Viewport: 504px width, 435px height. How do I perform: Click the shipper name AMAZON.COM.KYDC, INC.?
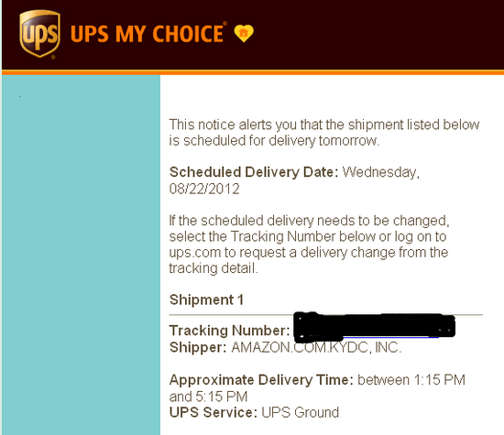tap(316, 347)
